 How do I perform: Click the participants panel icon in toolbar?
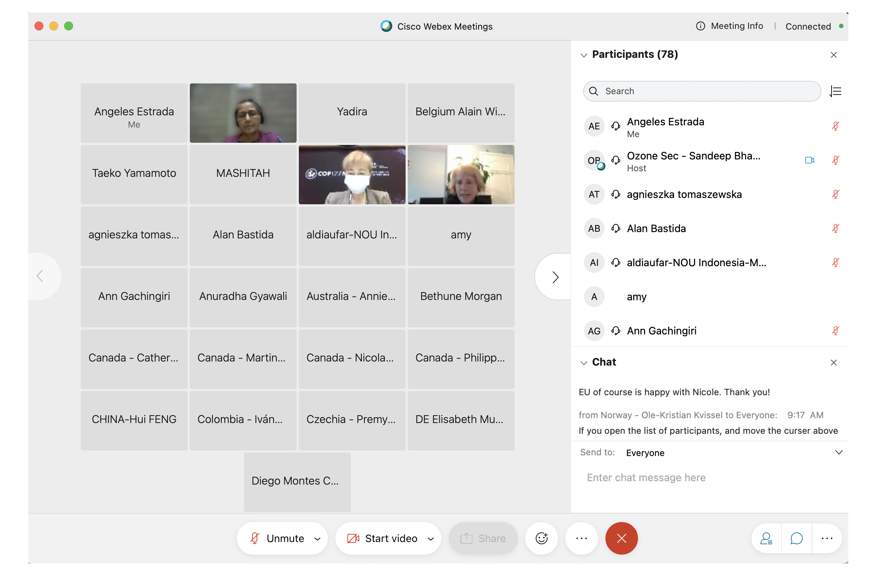(x=766, y=538)
